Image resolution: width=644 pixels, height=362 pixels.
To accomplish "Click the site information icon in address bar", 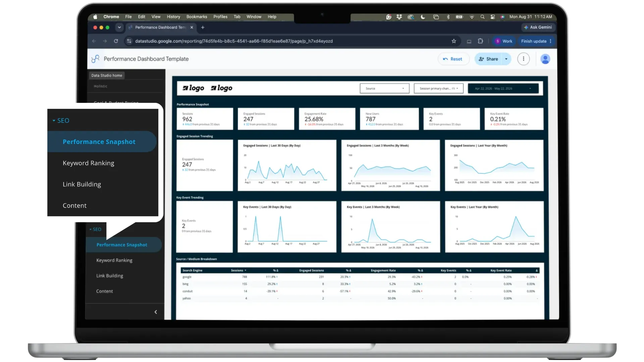I will 129,41.
